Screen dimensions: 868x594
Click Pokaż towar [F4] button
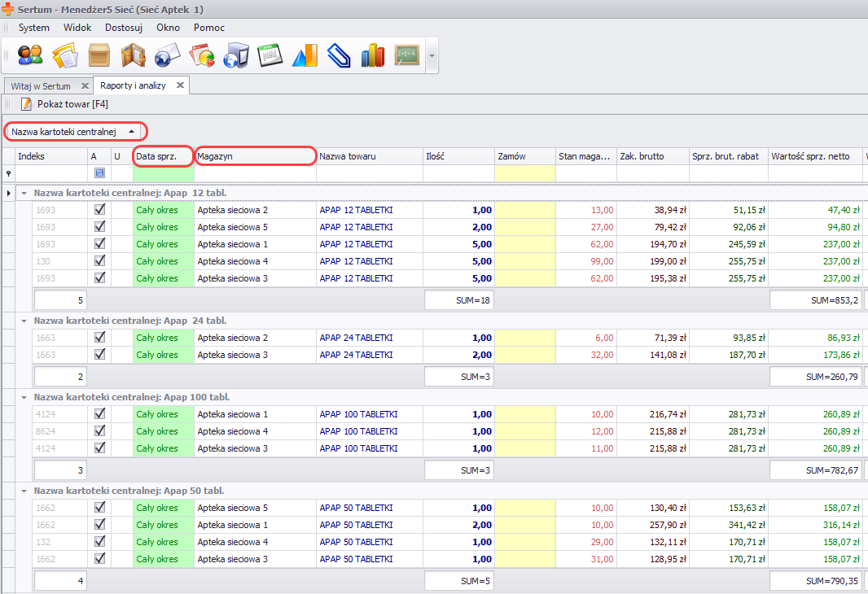click(x=65, y=104)
